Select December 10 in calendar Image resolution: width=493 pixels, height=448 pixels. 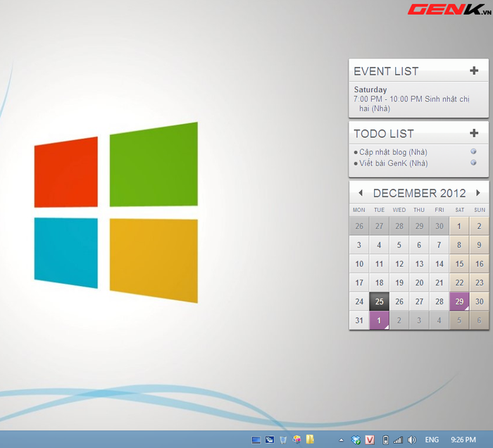pyautogui.click(x=359, y=263)
